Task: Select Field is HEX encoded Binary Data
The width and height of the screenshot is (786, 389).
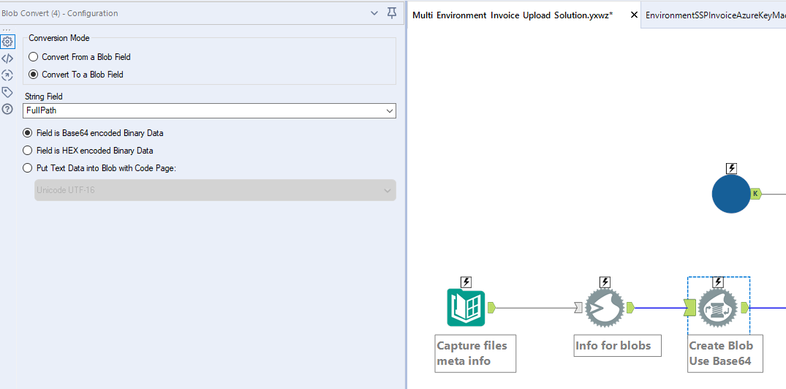Action: (x=88, y=150)
